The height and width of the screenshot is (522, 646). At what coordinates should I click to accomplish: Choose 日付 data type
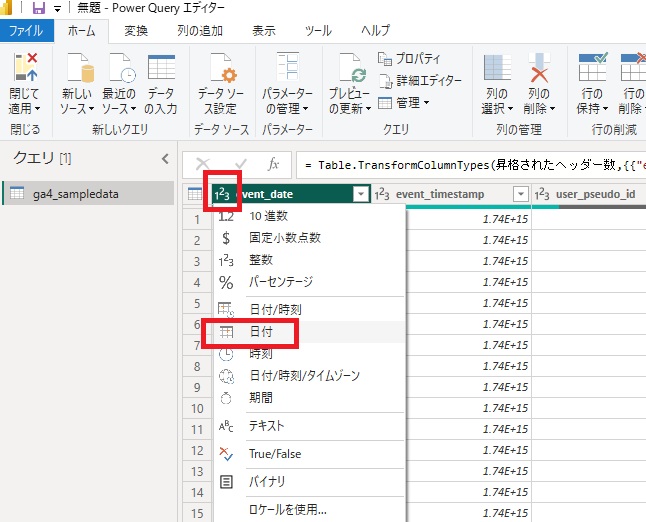(x=309, y=332)
